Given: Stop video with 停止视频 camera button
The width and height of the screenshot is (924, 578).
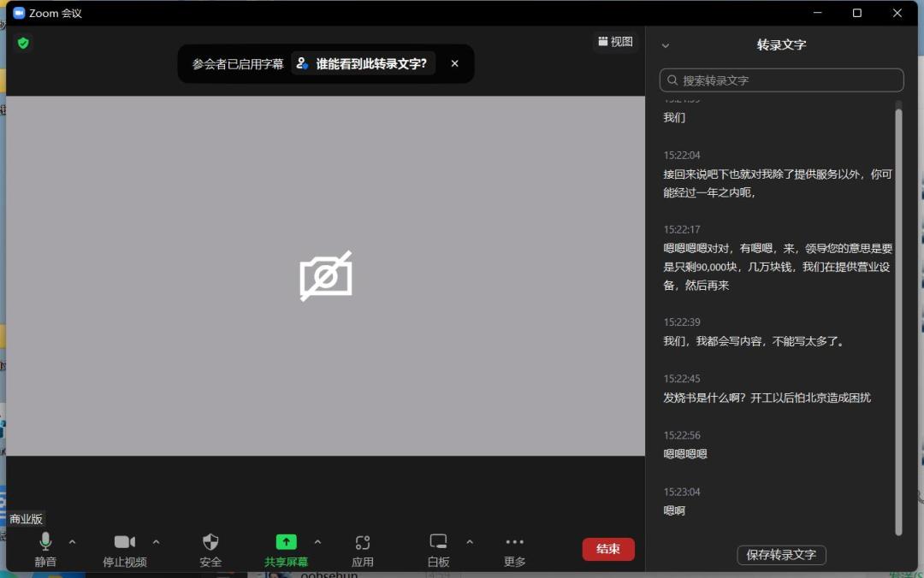Looking at the screenshot, I should 124,549.
